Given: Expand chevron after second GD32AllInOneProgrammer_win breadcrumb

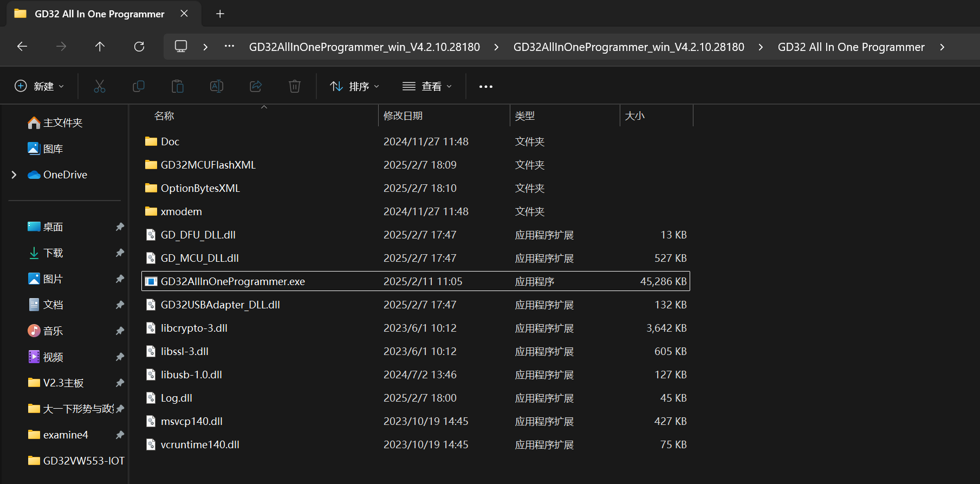Looking at the screenshot, I should tap(761, 47).
